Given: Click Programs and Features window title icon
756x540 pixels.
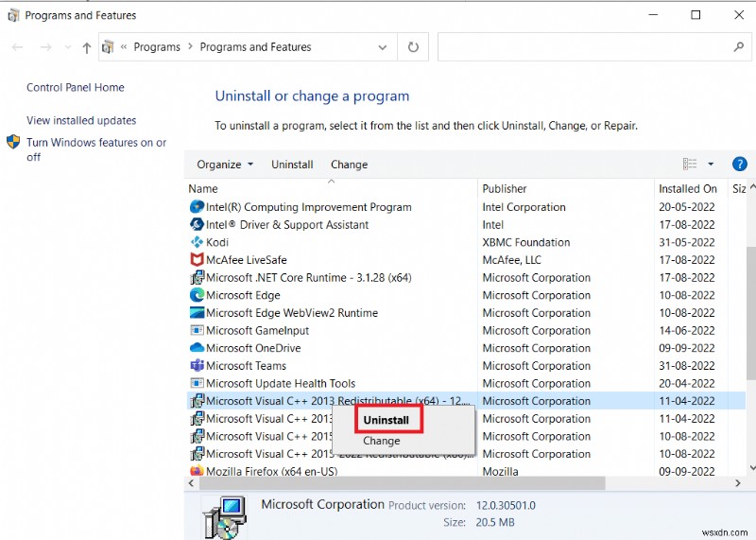Looking at the screenshot, I should (13, 15).
